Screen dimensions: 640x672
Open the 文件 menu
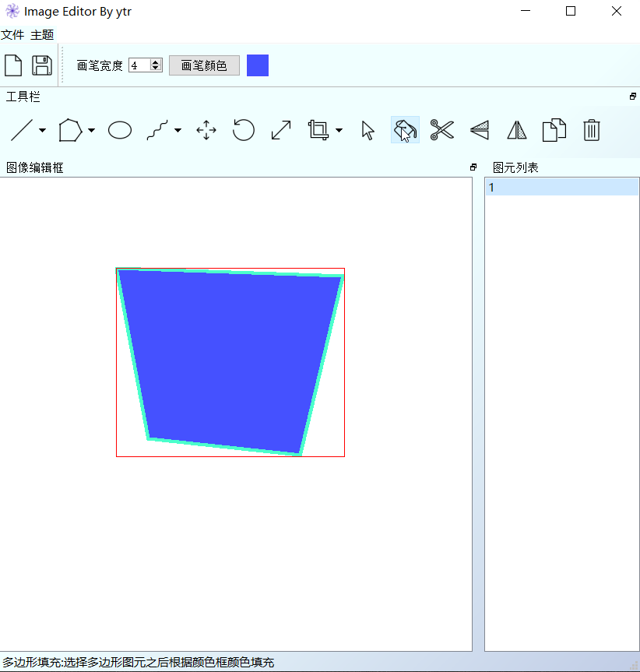[x=12, y=35]
